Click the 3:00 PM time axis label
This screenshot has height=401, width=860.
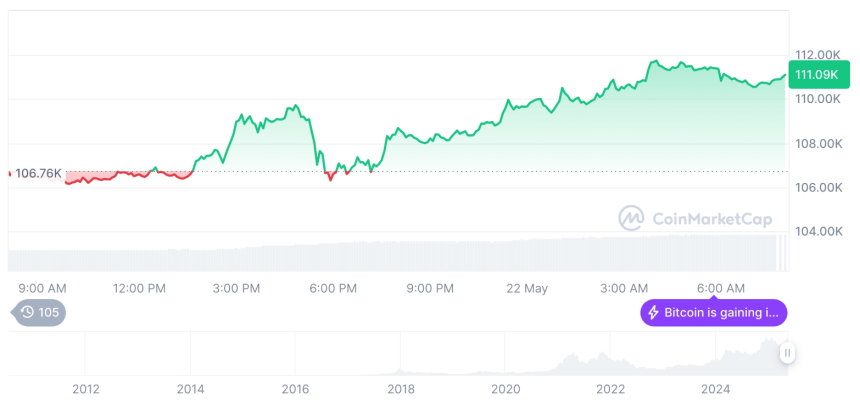[237, 288]
